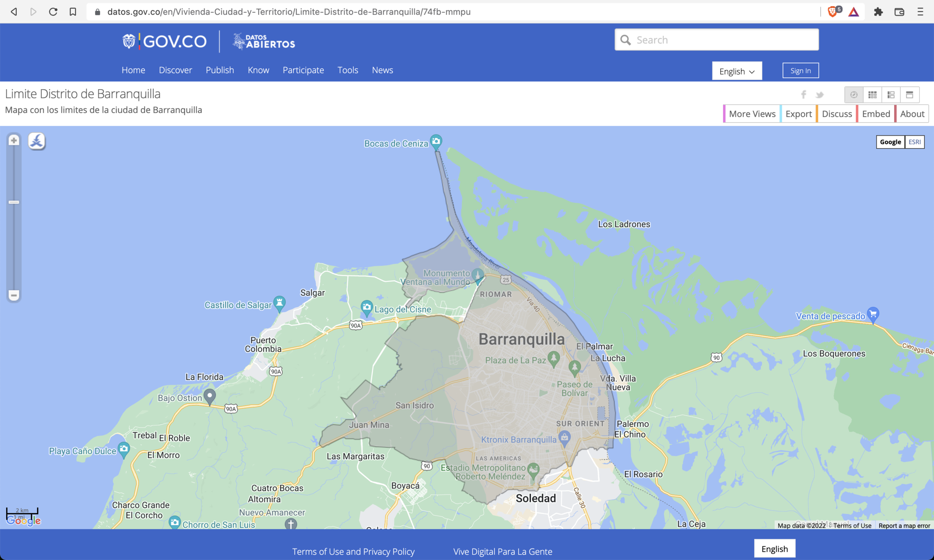
Task: Open the map layers icon beside zoom control
Action: (x=37, y=141)
